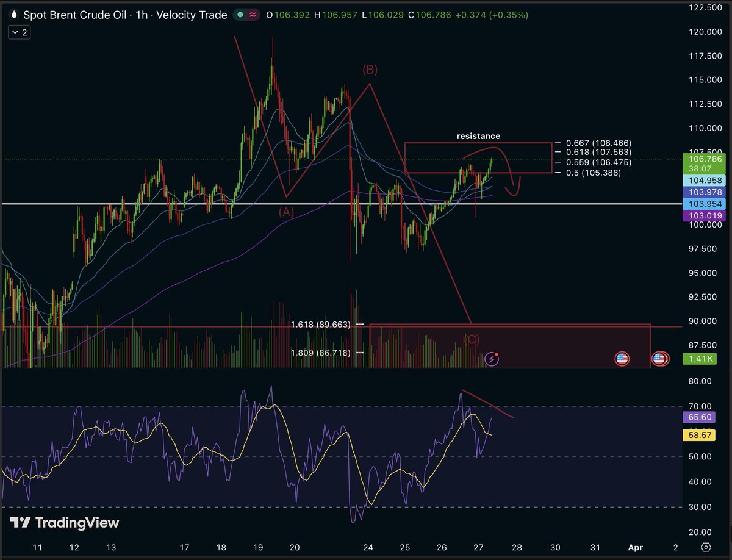Click the Open value 106.392
Screen dimensions: 732x560
click(x=292, y=15)
